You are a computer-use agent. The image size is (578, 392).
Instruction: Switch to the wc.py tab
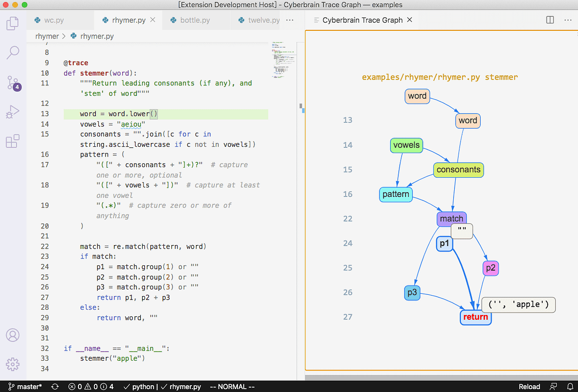click(x=54, y=20)
